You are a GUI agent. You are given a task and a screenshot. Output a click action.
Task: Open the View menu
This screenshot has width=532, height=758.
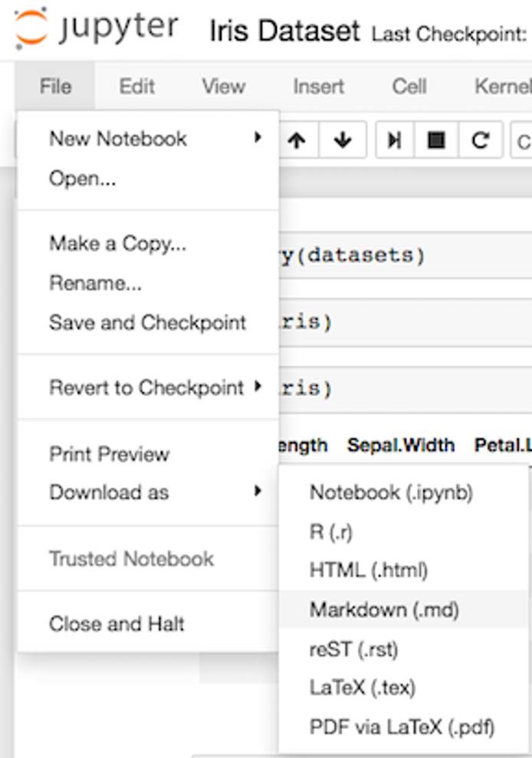(x=222, y=87)
